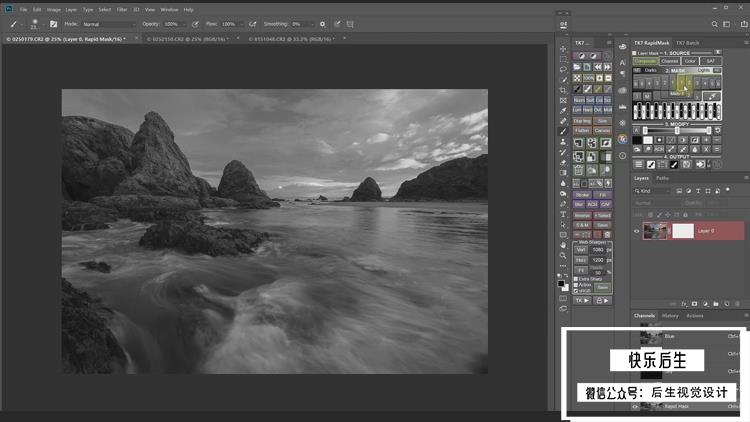Add layer style fx in Layers panel
Image resolution: width=750 pixels, height=422 pixels.
pyautogui.click(x=684, y=304)
